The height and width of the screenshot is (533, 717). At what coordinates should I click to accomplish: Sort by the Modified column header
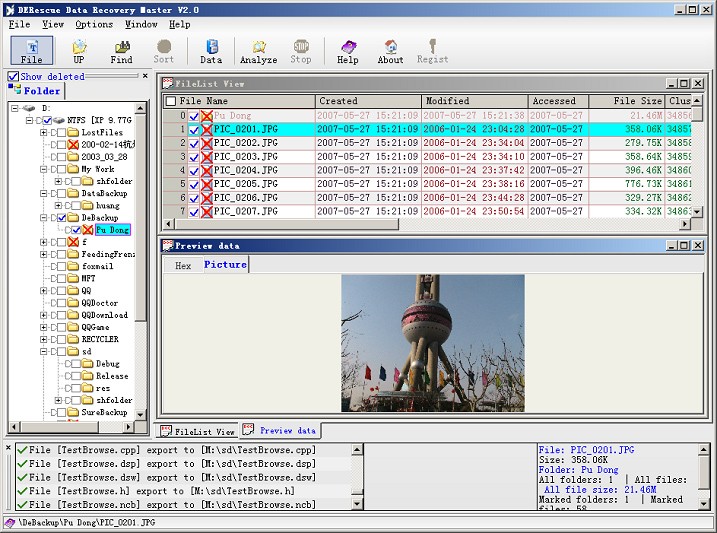click(474, 101)
